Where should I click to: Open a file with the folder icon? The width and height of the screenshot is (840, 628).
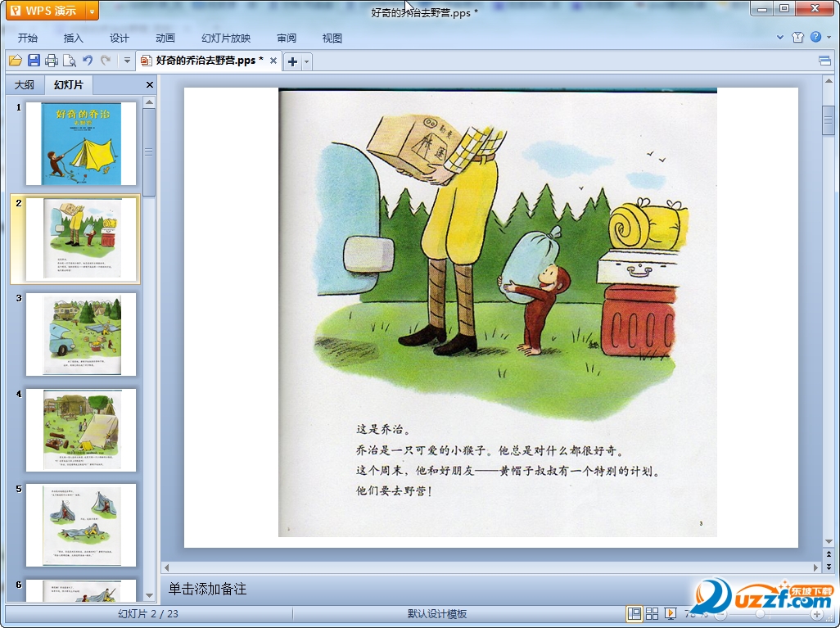pos(16,61)
